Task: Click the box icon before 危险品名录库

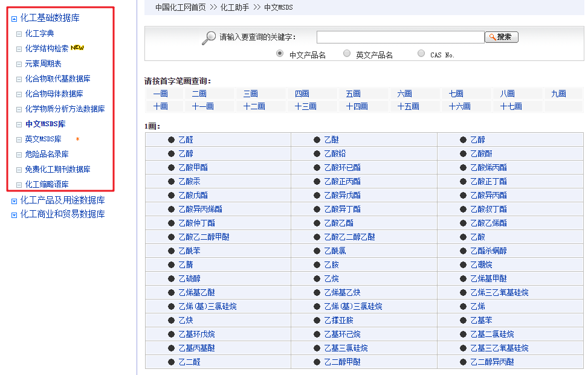Action: (x=19, y=155)
